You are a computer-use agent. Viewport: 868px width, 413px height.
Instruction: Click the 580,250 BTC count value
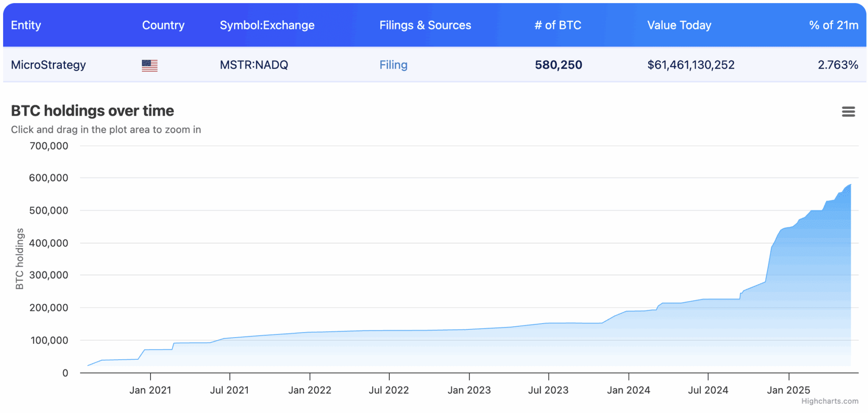tap(558, 65)
